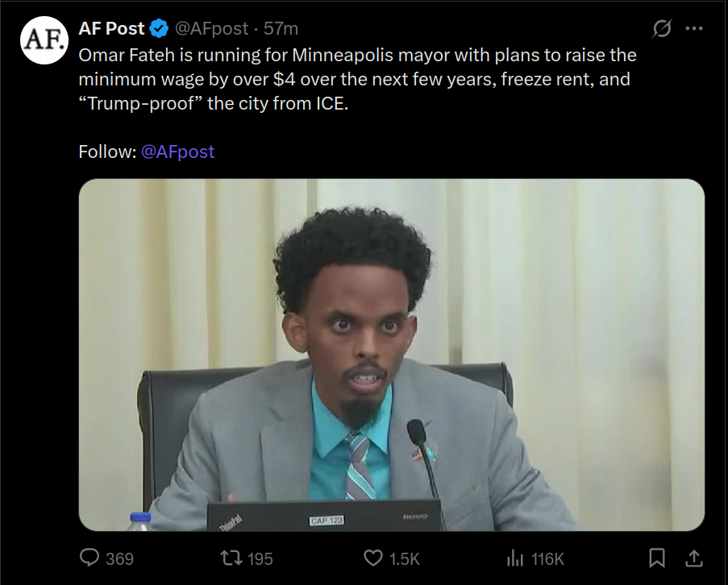
Task: Open the @AFpost handle beside the name
Action: 212,28
